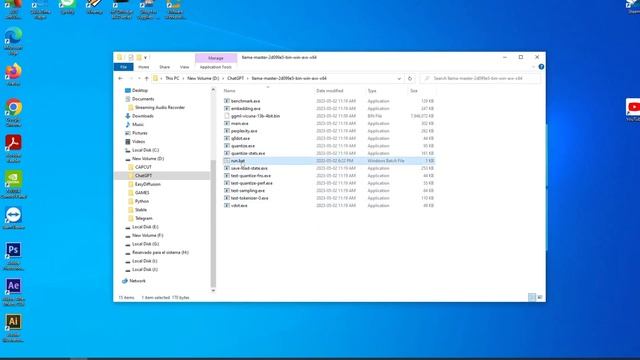Click the Properties quick access toolbar icon
Viewport: 640px width, 360px height.
point(131,57)
